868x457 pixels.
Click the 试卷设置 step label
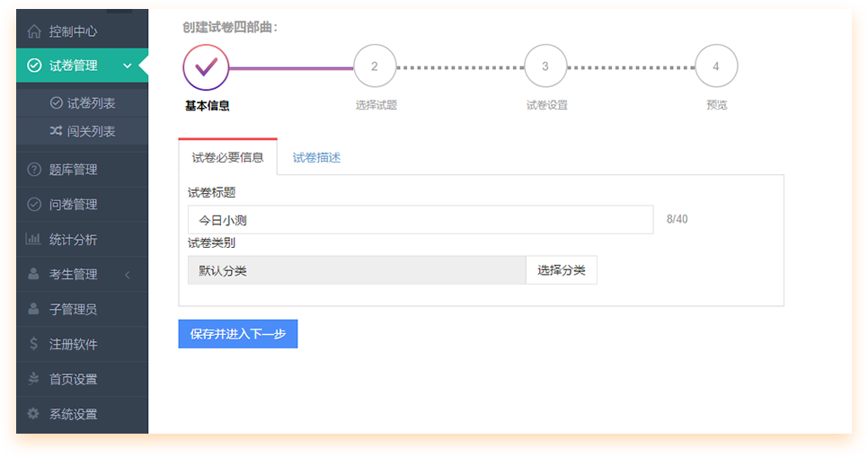click(x=547, y=105)
